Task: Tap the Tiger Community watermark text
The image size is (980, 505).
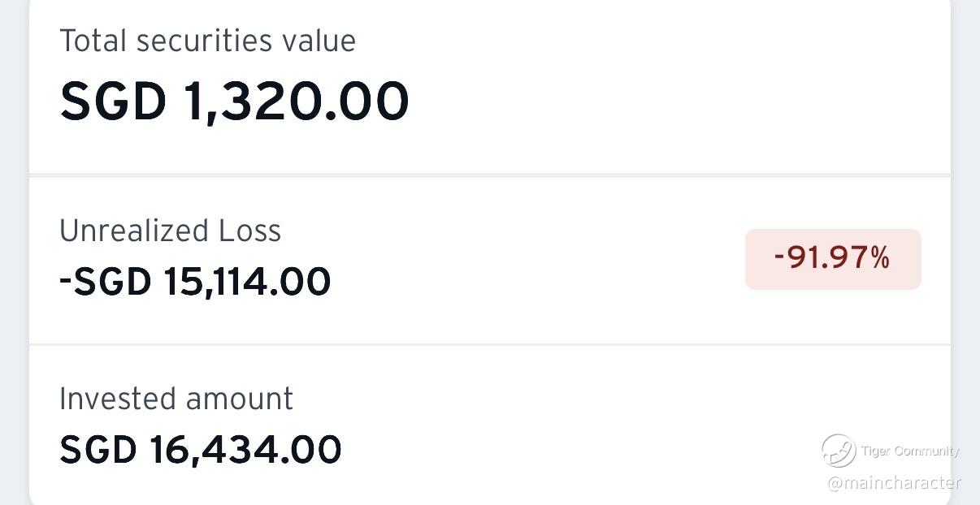Action: 909,451
